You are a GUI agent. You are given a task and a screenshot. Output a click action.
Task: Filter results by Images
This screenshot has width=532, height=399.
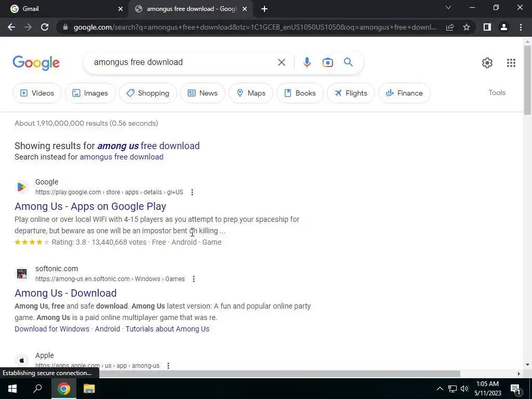pyautogui.click(x=90, y=93)
